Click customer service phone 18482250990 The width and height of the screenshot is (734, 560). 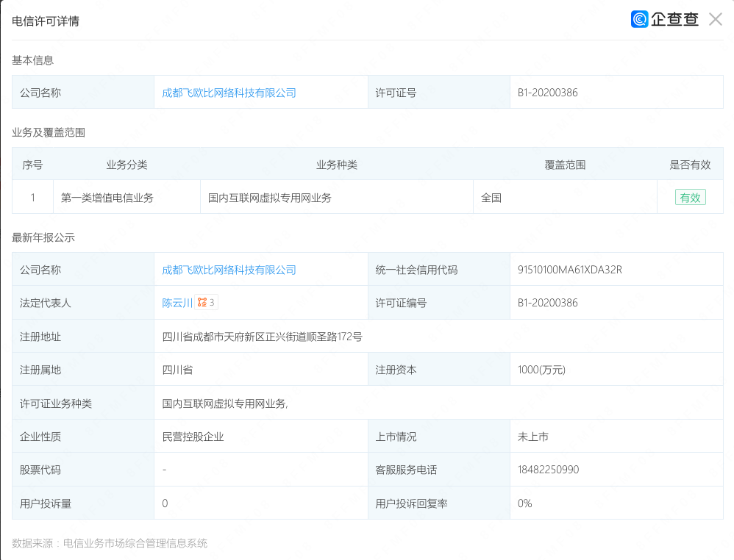[548, 470]
